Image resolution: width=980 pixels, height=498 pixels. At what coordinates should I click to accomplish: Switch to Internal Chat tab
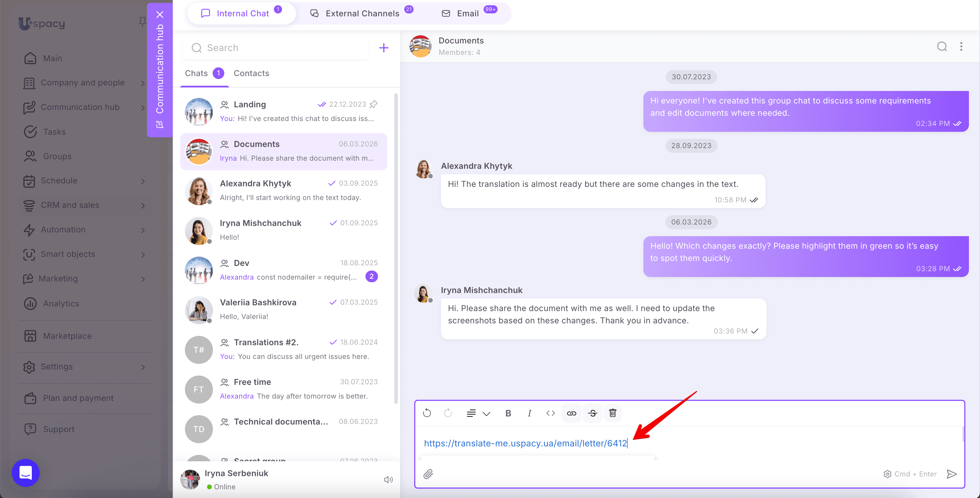[242, 14]
